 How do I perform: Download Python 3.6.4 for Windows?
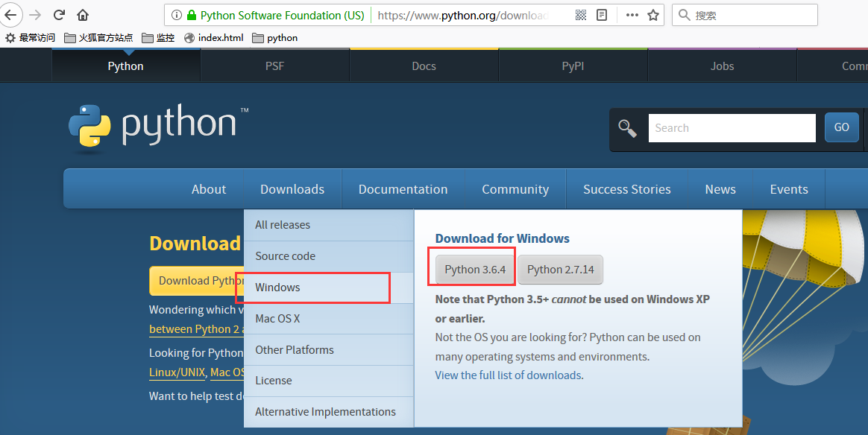coord(475,270)
